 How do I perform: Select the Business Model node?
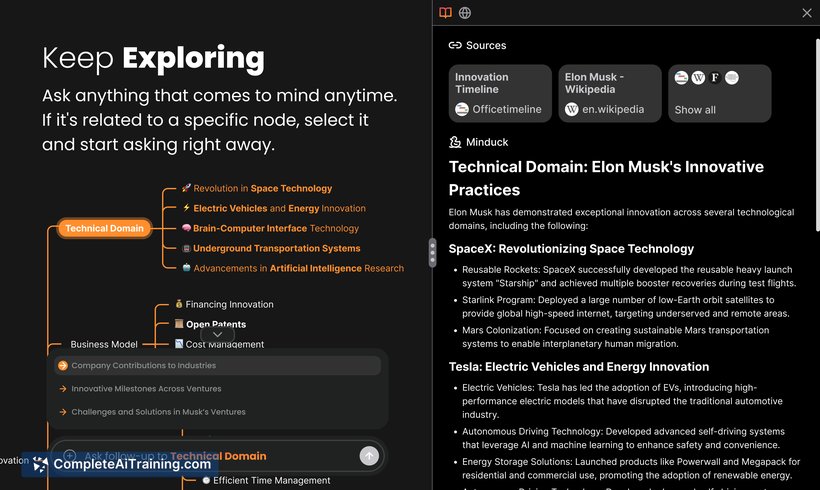[x=104, y=345]
